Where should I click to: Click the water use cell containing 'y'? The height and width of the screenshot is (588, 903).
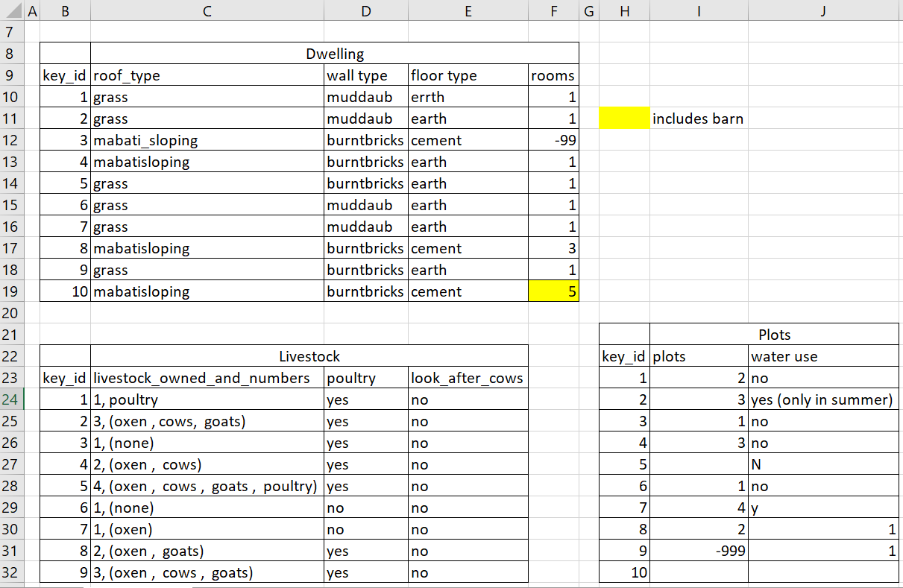[824, 508]
